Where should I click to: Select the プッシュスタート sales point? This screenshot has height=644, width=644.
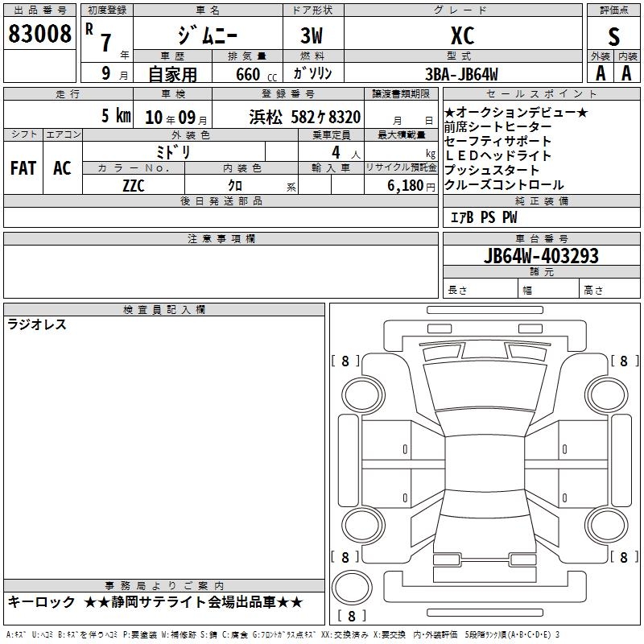click(492, 170)
